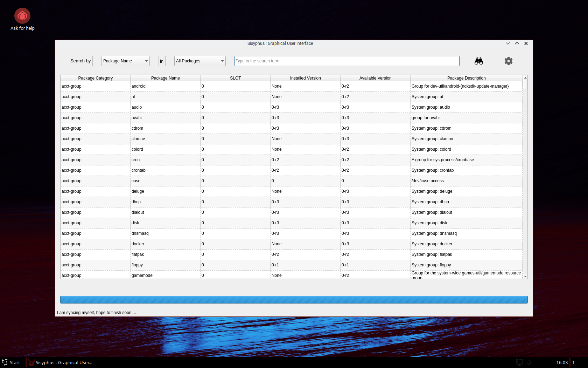588x368 pixels.
Task: Select the 'audio' package name cell
Action: (166, 107)
